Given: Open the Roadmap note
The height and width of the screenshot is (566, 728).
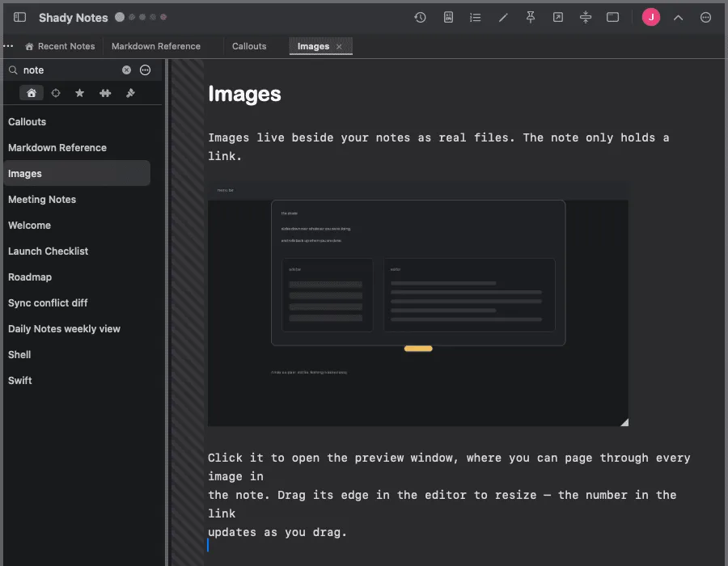Looking at the screenshot, I should point(77,277).
